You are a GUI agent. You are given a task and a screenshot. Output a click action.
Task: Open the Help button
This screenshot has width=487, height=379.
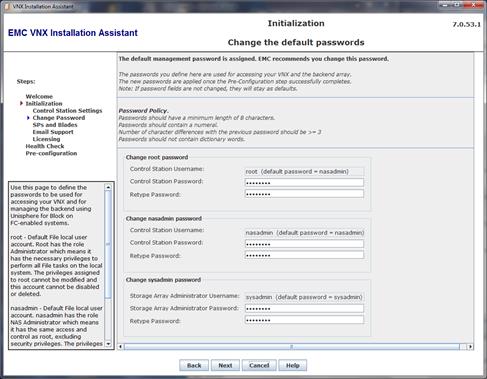(x=293, y=365)
